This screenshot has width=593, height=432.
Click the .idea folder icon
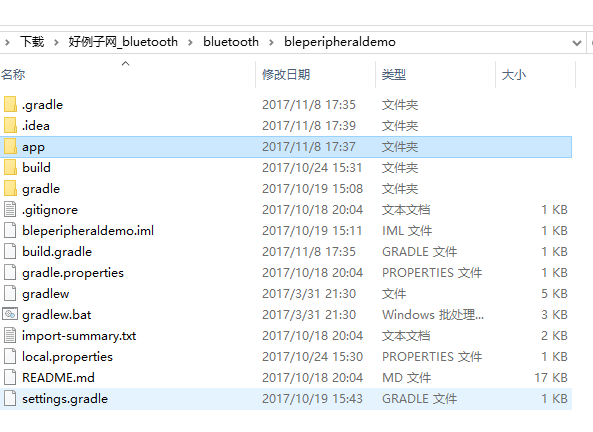click(x=10, y=125)
